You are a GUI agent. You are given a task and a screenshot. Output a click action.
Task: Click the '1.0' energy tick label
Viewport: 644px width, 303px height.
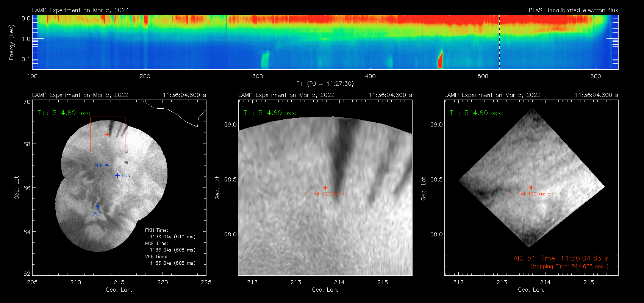click(x=26, y=39)
